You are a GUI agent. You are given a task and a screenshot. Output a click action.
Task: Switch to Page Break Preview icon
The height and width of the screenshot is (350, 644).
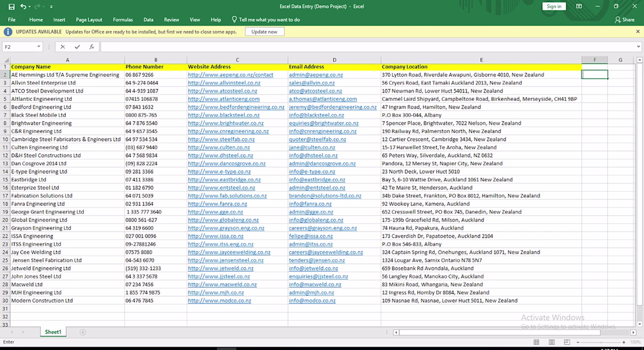tap(567, 342)
